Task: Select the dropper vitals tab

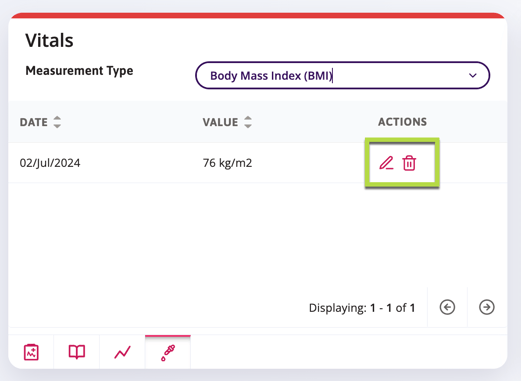Action: point(168,353)
